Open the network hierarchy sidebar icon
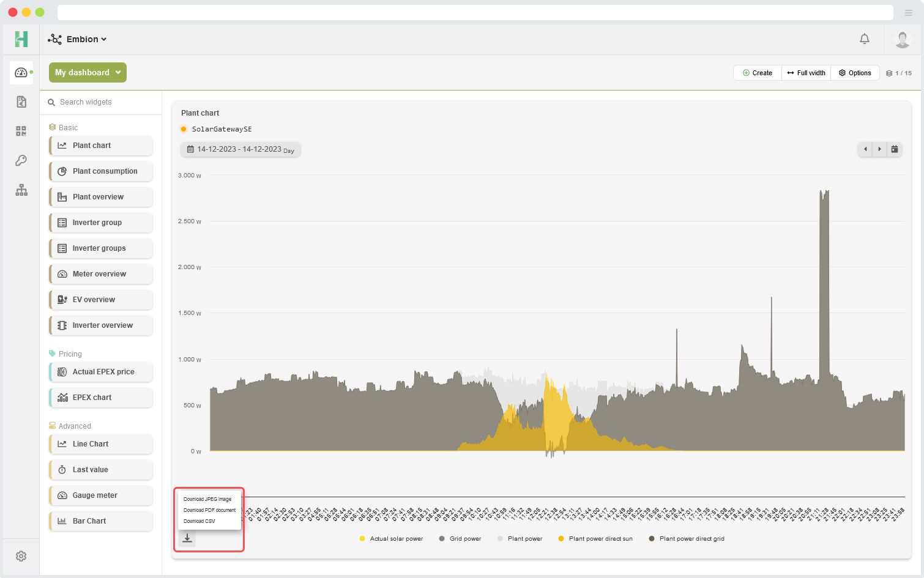Image resolution: width=924 pixels, height=578 pixels. [21, 190]
